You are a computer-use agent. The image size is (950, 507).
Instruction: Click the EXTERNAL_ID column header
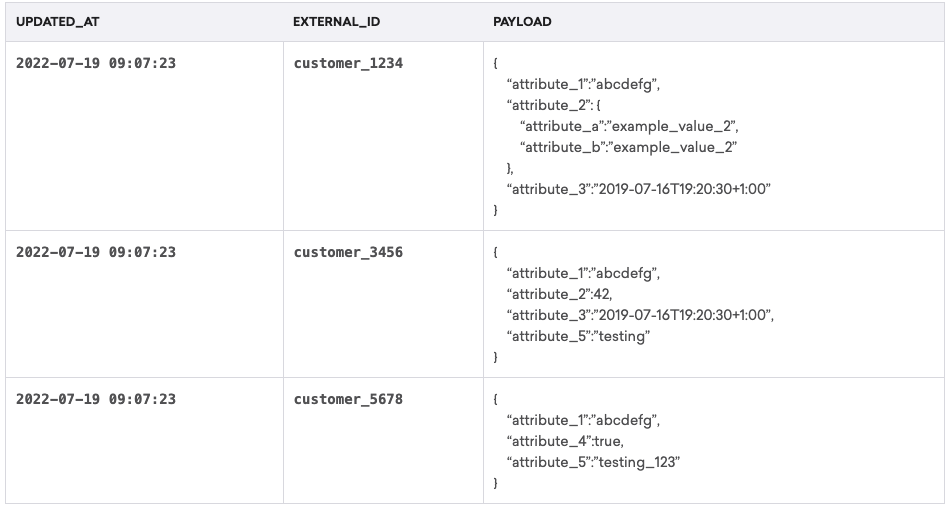[x=336, y=22]
